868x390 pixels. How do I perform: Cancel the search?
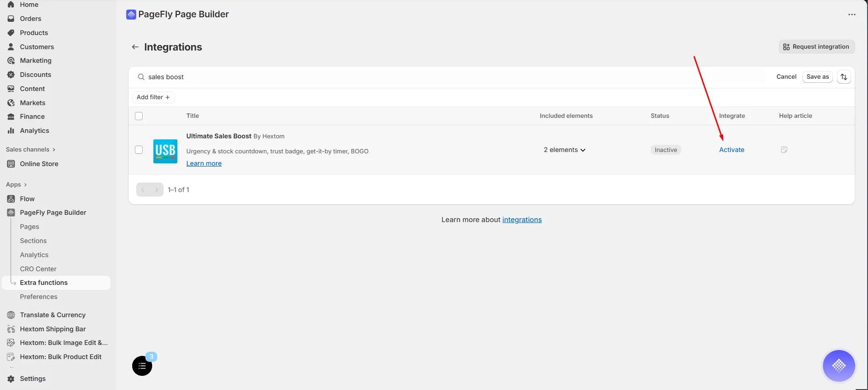click(x=786, y=77)
